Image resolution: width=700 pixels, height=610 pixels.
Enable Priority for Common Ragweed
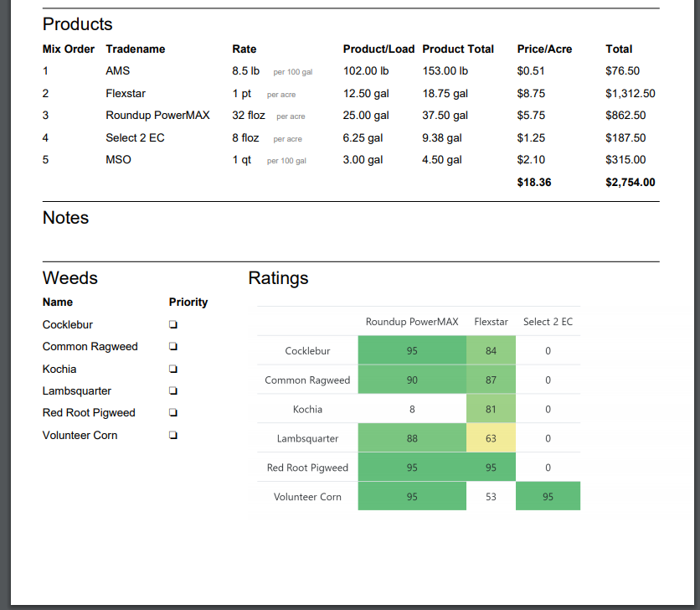[x=172, y=346]
